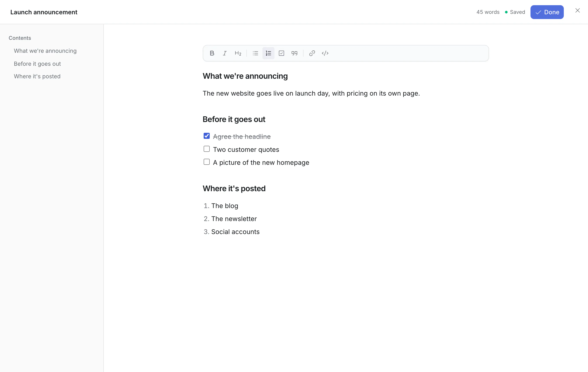This screenshot has width=588, height=372.
Task: Click the "45 words" counter
Action: tap(488, 12)
